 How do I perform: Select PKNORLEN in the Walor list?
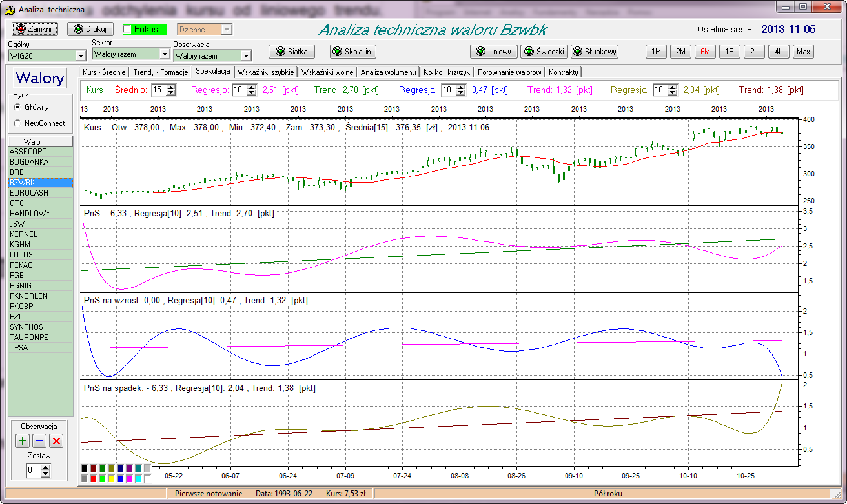41,296
